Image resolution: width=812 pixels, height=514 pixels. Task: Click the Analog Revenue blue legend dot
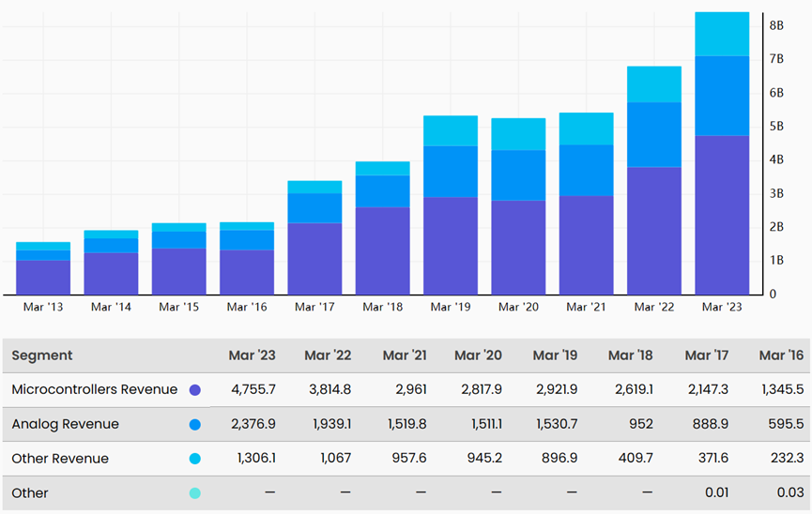[x=194, y=425]
